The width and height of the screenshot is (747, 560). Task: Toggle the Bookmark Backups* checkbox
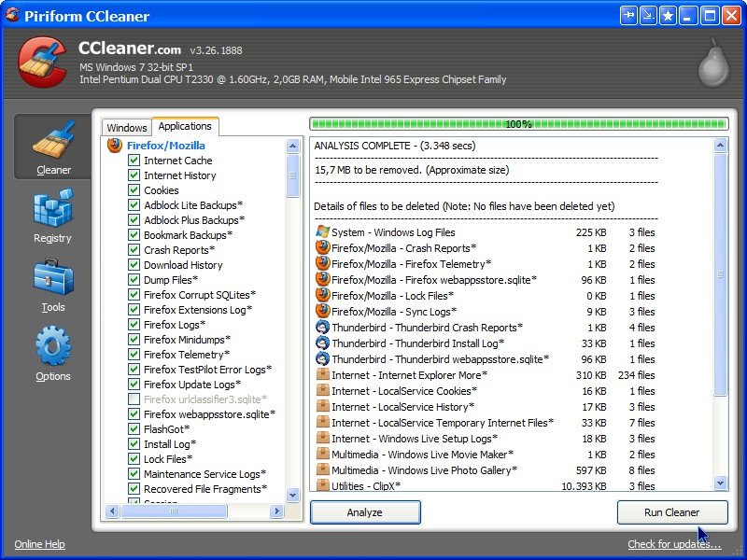[x=134, y=234]
